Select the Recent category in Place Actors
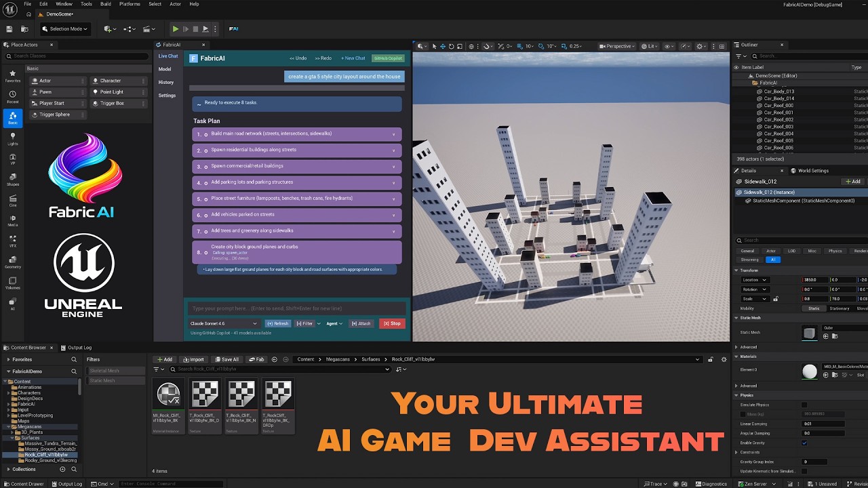Image resolution: width=868 pixels, height=488 pixels. [12, 97]
